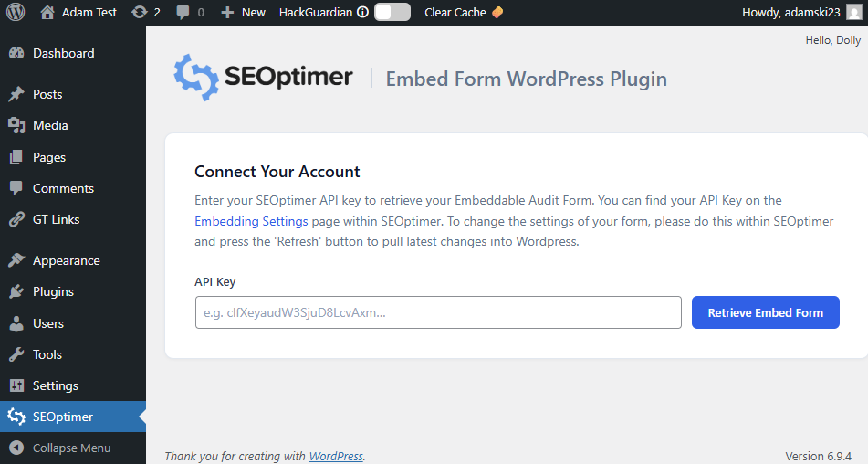
Task: Click the Users person icon
Action: (x=16, y=323)
